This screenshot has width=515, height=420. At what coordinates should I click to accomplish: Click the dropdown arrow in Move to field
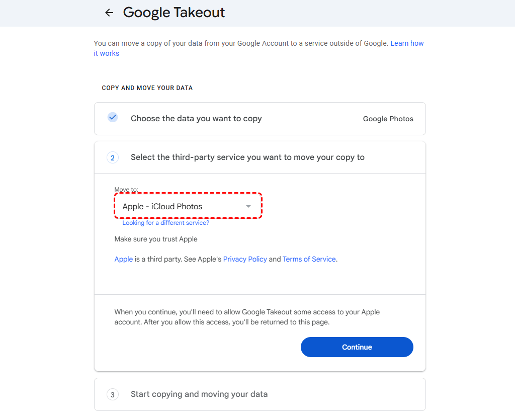248,207
